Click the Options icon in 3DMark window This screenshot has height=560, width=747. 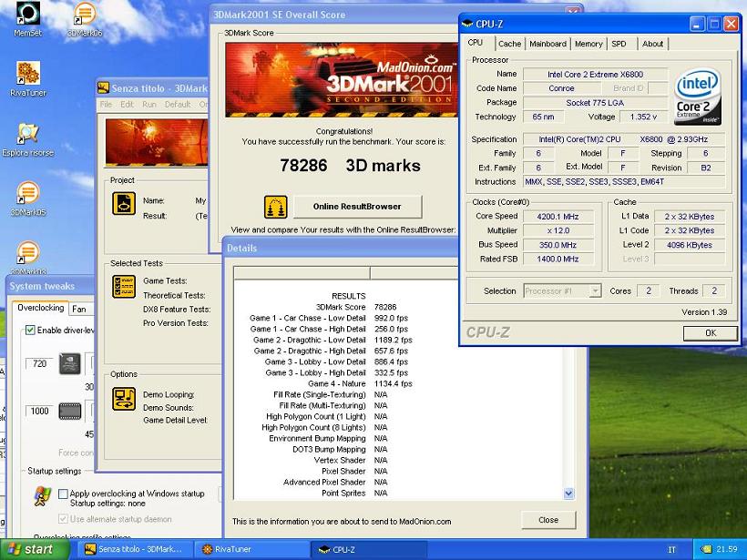click(124, 399)
